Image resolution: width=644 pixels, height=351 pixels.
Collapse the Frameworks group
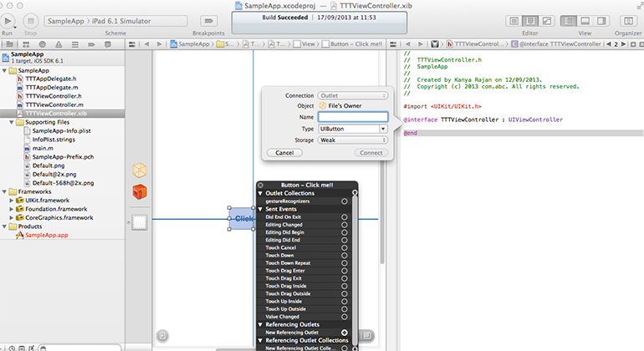tap(4, 191)
